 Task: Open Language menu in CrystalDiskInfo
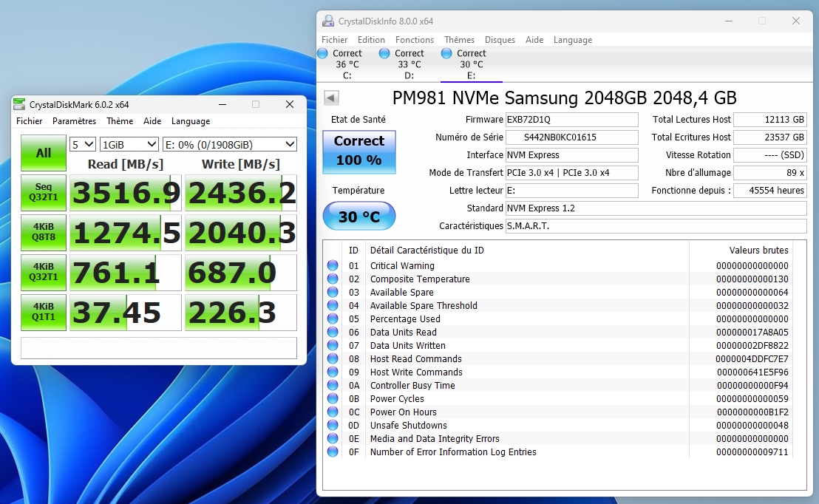tap(573, 40)
